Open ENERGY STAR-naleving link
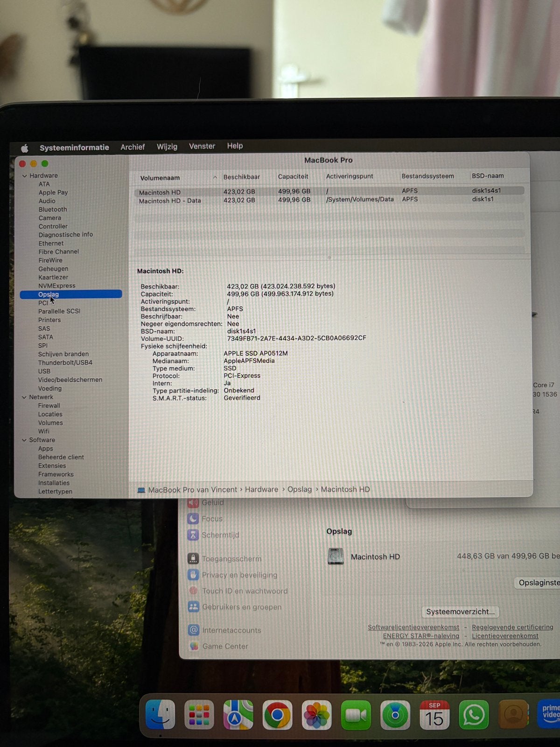Image resolution: width=560 pixels, height=747 pixels. pos(421,636)
